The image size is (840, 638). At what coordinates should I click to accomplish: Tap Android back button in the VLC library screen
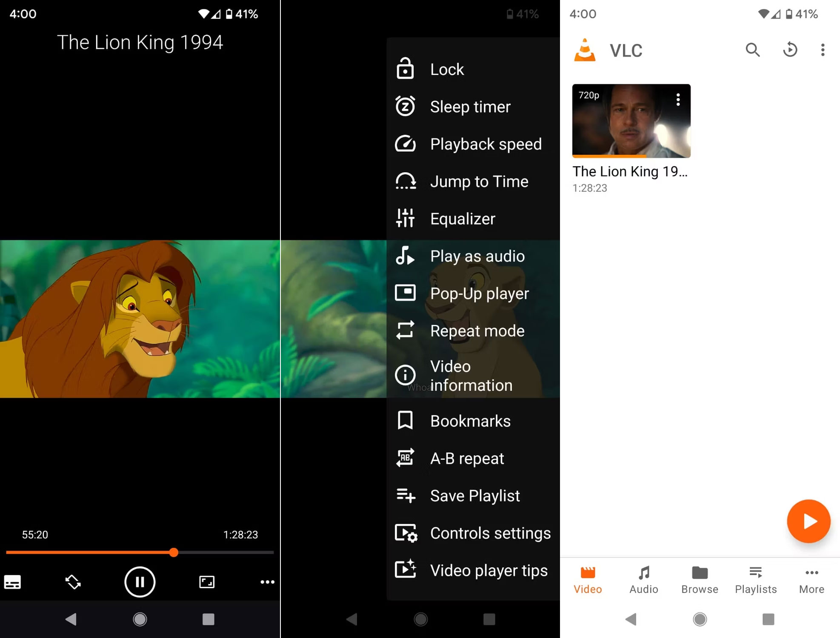[x=631, y=619]
